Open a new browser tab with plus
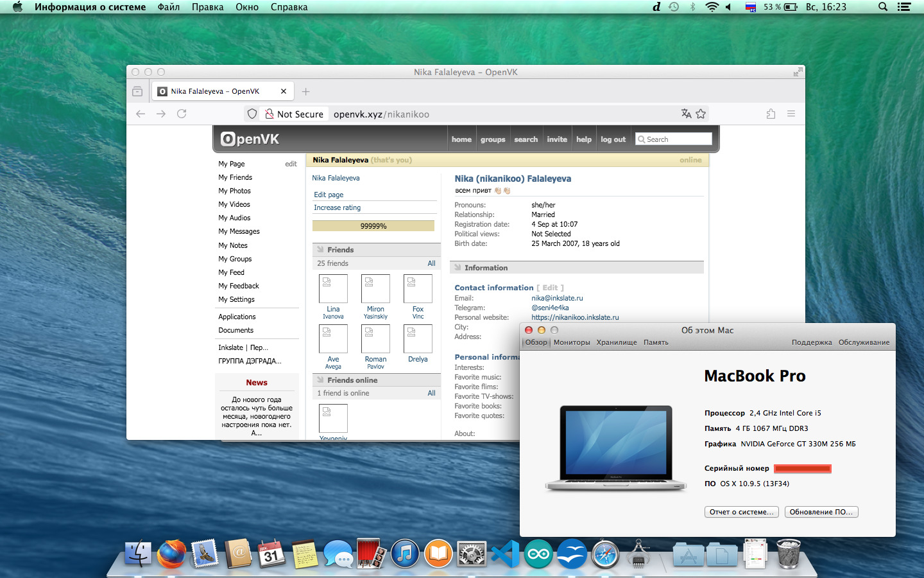Viewport: 924px width, 578px height. 306,91
